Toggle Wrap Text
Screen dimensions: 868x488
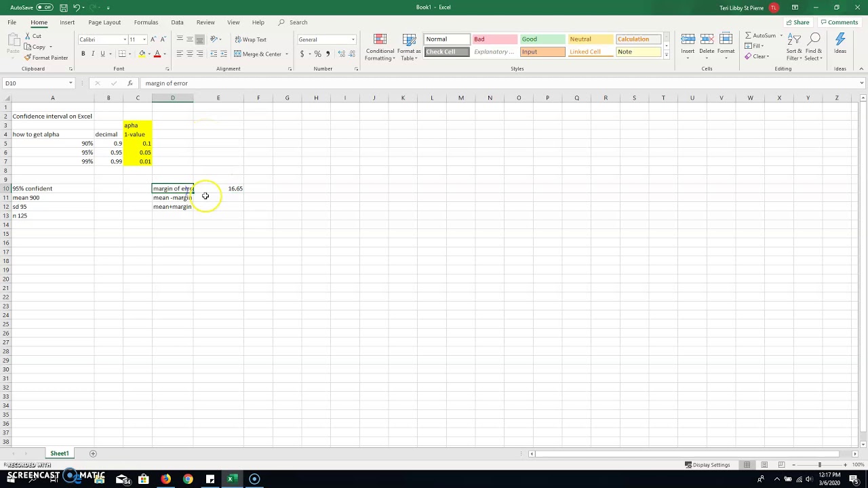click(250, 39)
